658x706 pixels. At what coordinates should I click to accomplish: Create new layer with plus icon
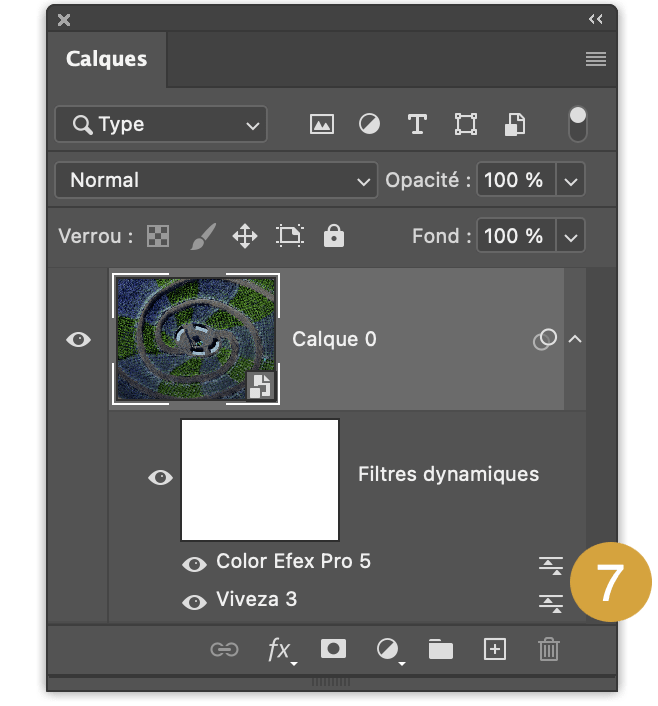coord(495,649)
